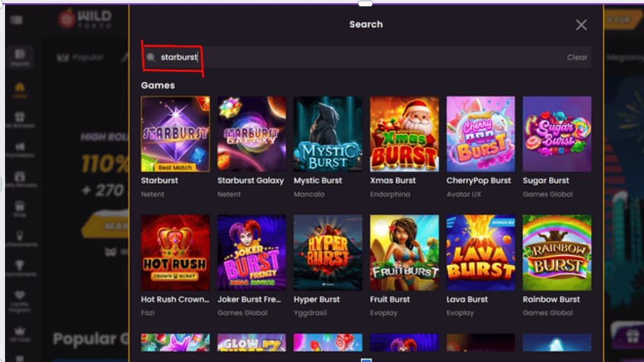The image size is (644, 362).
Task: Click 'Evoplay' under Lava Burst
Action: [x=460, y=313]
